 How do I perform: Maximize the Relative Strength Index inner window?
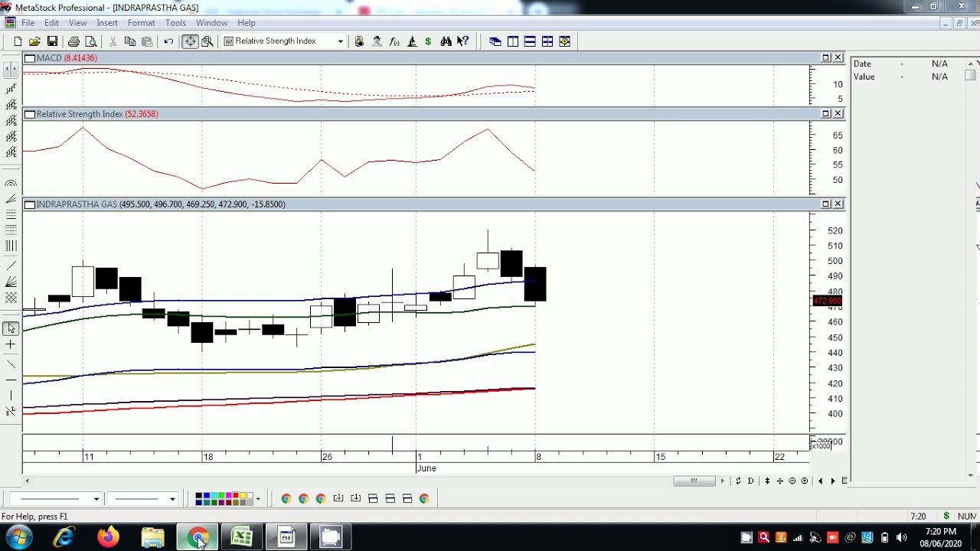[826, 114]
